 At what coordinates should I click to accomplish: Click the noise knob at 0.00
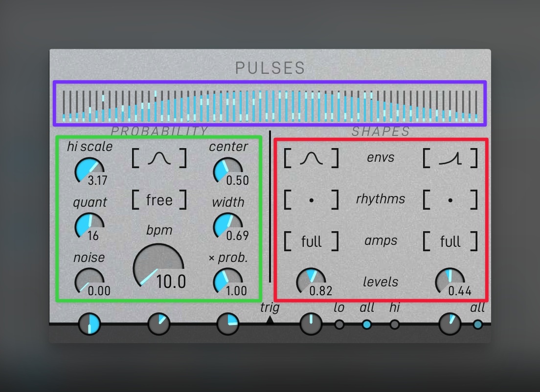90,281
